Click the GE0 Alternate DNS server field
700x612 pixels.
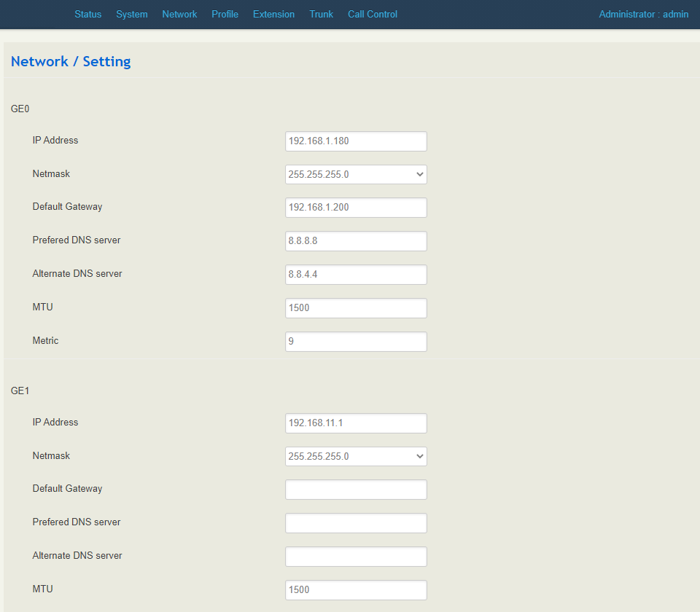[x=356, y=275]
